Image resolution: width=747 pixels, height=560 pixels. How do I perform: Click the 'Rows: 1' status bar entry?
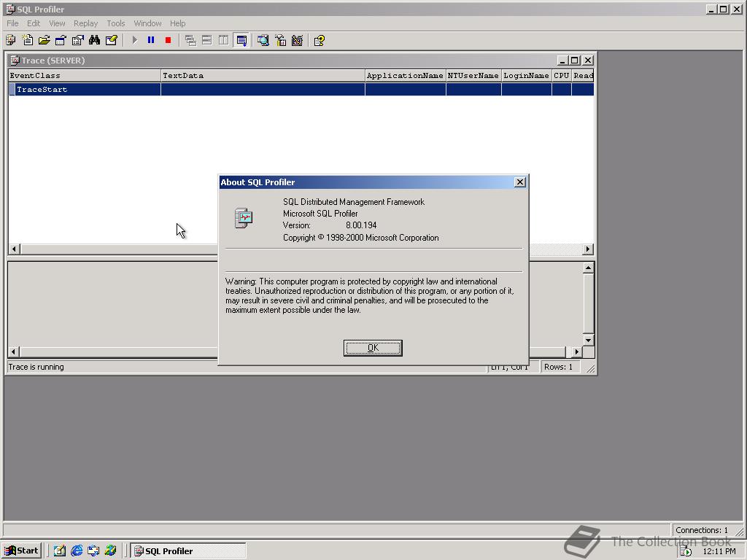[558, 367]
